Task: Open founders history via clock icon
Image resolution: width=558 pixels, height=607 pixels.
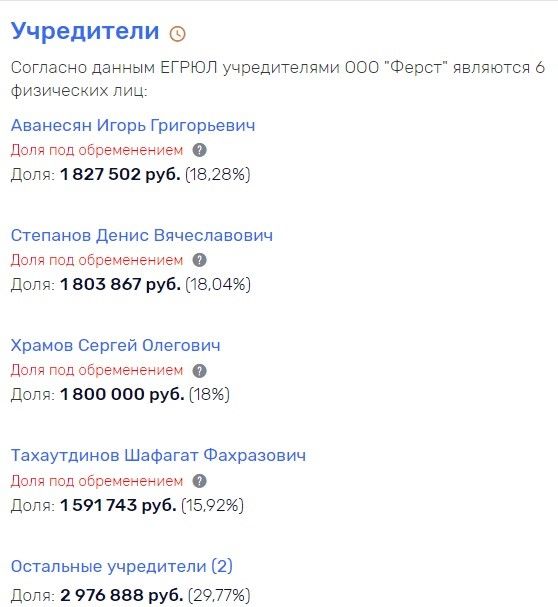Action: [x=178, y=33]
